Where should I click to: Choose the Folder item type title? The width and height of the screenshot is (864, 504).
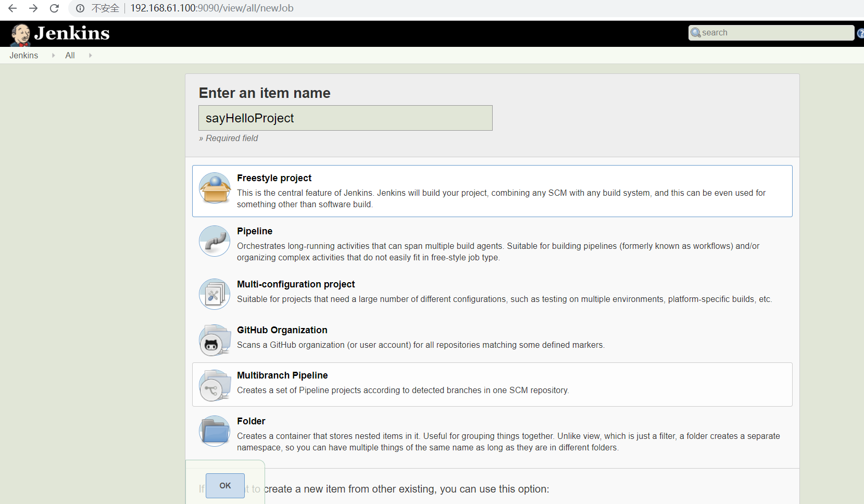pos(251,421)
